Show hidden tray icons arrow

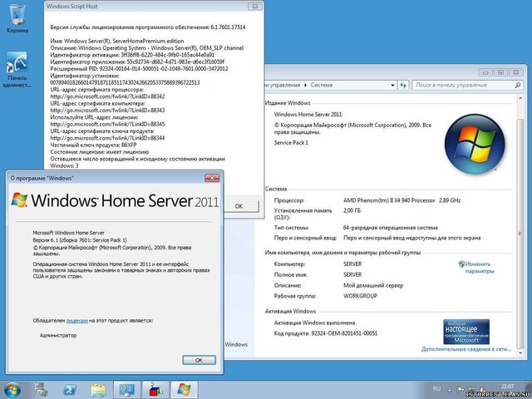click(450, 390)
